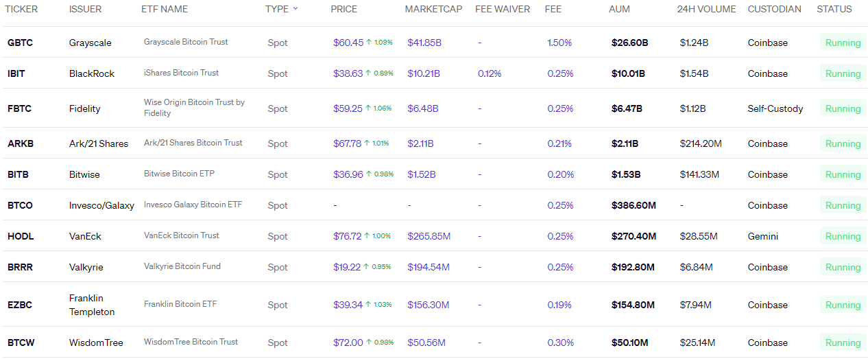
Task: Click the GBTC 1.50% fee value
Action: point(559,43)
